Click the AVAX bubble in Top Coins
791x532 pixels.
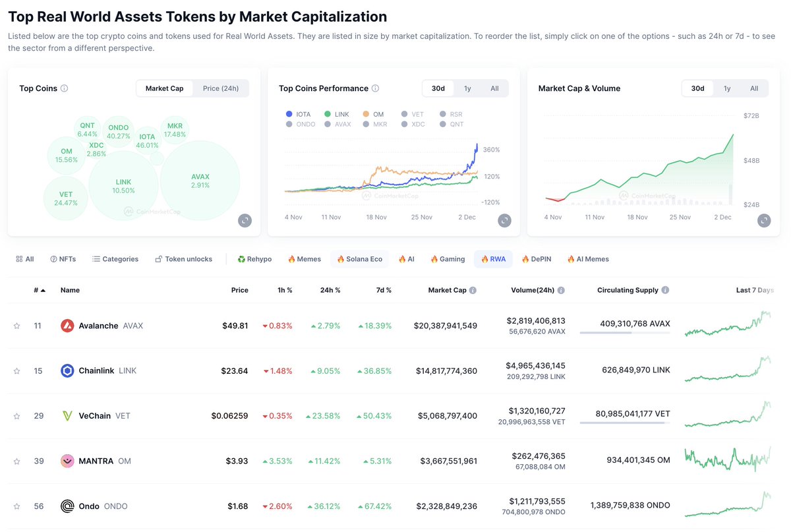(x=200, y=180)
